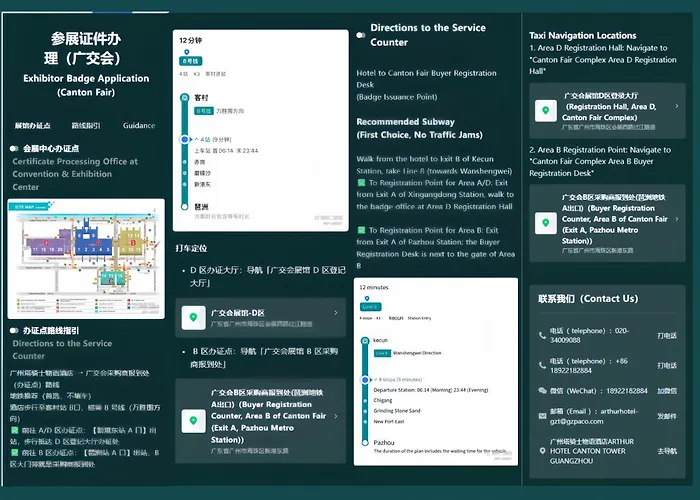Click the Taxi Navigation Locations heading
The width and height of the screenshot is (700, 500).
[x=583, y=36]
